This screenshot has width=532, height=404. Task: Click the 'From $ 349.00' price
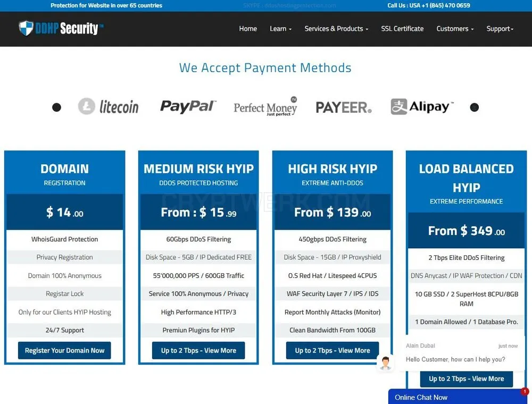[x=467, y=231]
